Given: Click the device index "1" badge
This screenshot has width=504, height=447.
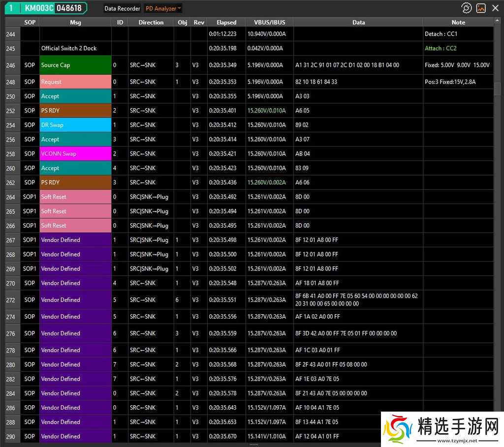Looking at the screenshot, I should pos(12,8).
